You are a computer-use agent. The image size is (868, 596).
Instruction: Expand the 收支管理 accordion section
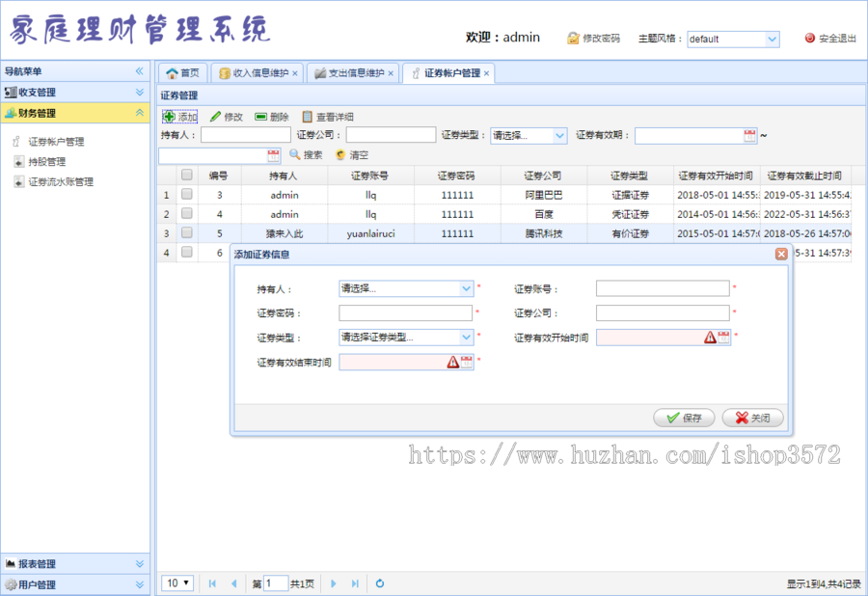pyautogui.click(x=74, y=92)
